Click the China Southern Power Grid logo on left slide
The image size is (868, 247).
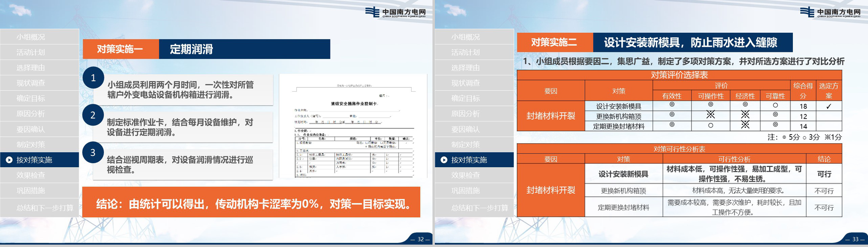click(396, 13)
